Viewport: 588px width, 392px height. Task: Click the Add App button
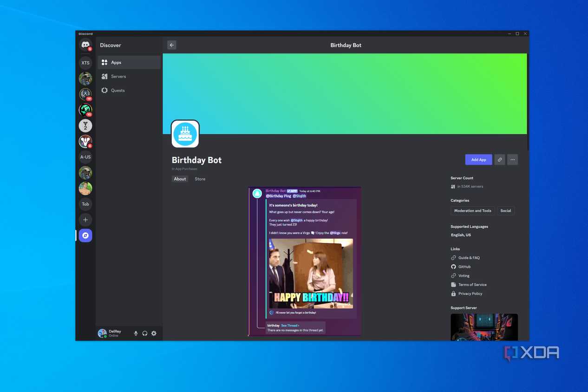pos(478,160)
